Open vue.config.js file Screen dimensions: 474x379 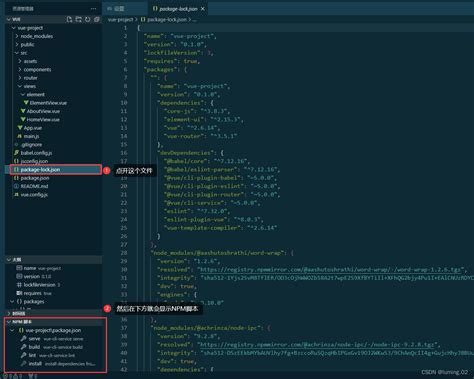34,195
